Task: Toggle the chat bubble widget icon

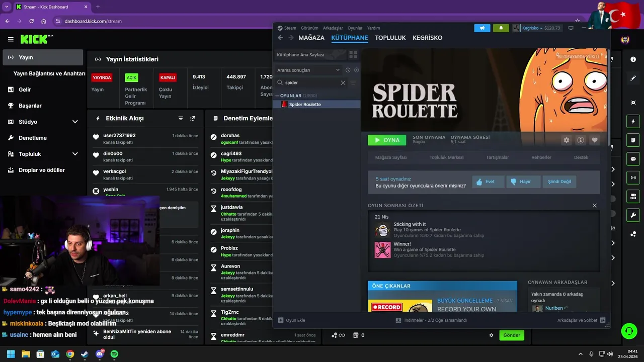Action: pyautogui.click(x=633, y=158)
